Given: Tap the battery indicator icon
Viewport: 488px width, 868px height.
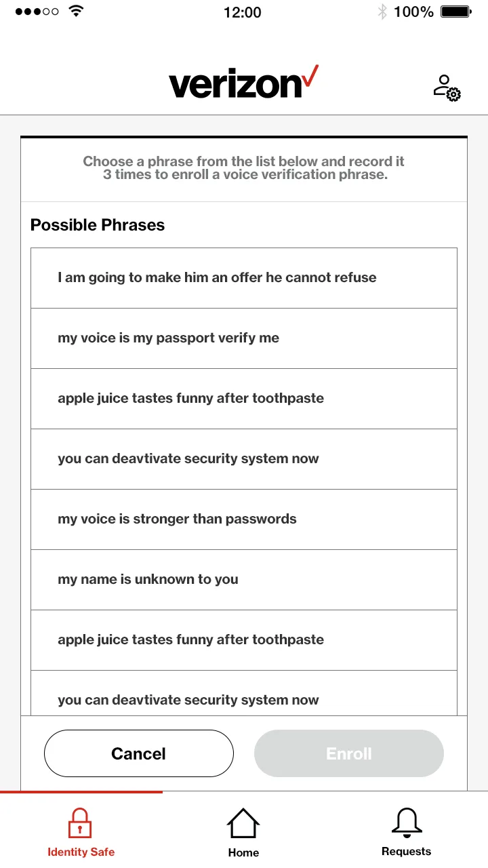Looking at the screenshot, I should click(455, 12).
